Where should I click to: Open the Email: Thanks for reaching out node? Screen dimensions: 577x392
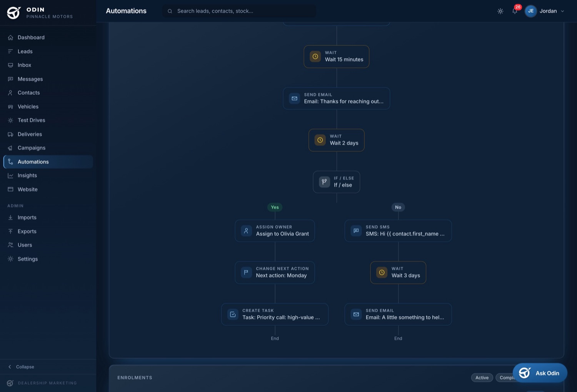point(337,98)
